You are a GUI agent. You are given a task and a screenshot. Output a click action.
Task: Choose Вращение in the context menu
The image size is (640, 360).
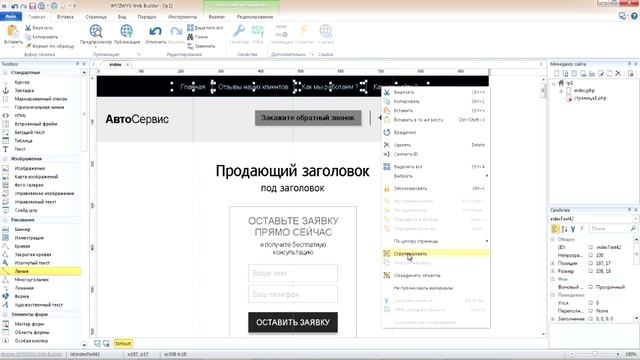[436, 132]
